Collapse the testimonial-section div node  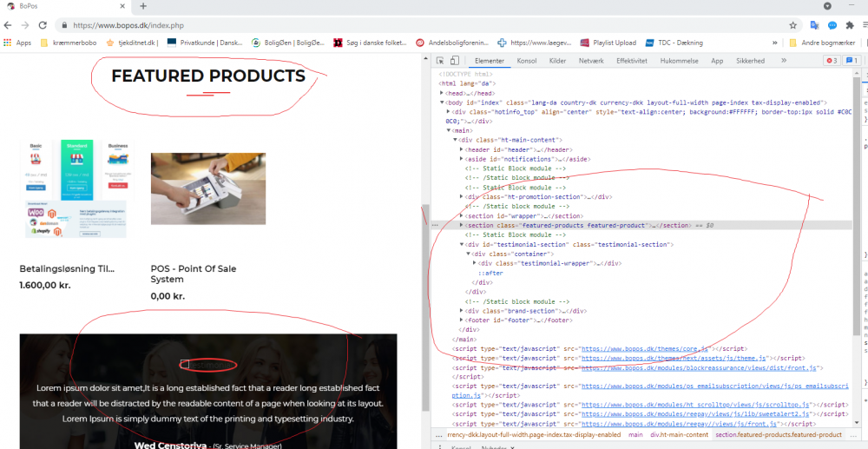(462, 244)
